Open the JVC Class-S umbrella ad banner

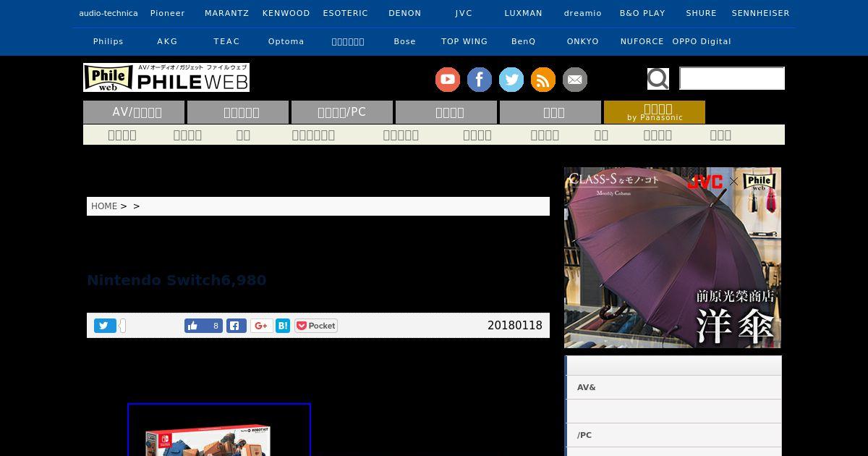tap(673, 258)
